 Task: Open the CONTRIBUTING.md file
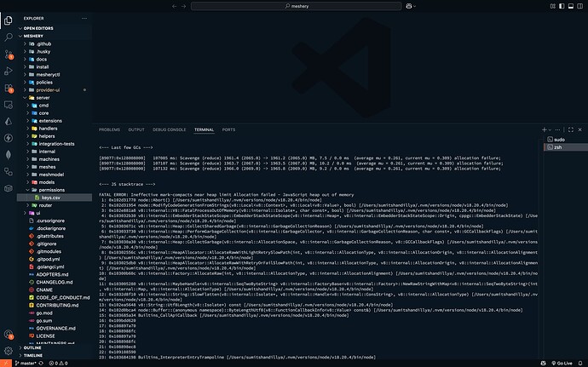pyautogui.click(x=55, y=305)
